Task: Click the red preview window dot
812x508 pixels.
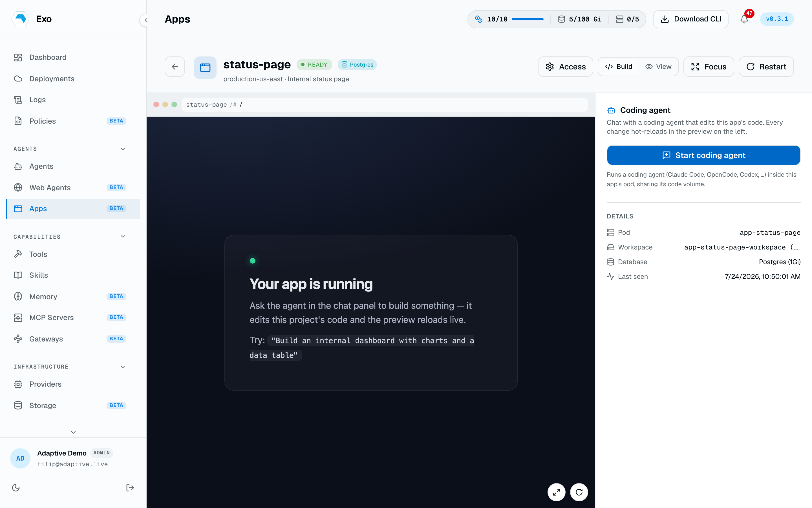Action: 156,104
